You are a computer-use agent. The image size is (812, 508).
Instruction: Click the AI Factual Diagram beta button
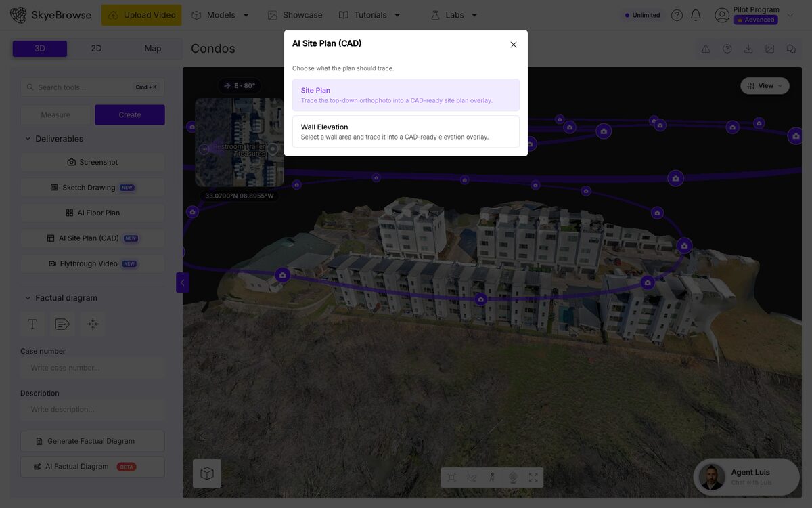(93, 467)
